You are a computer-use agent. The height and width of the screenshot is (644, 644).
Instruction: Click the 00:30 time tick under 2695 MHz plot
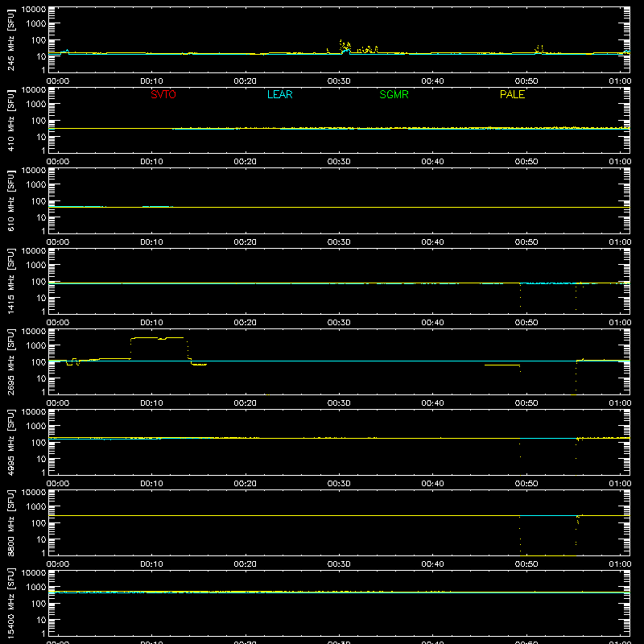[x=339, y=403]
